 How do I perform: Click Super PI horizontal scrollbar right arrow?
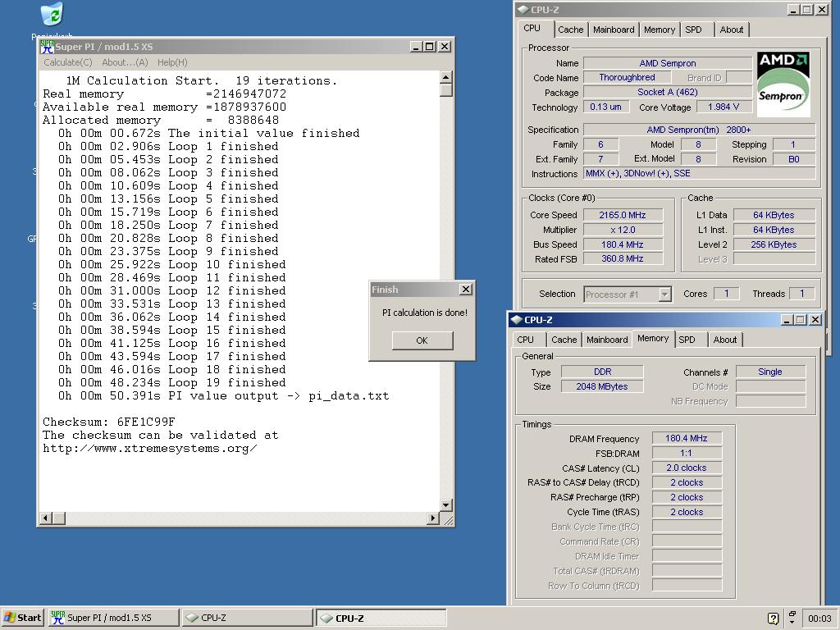pyautogui.click(x=433, y=518)
